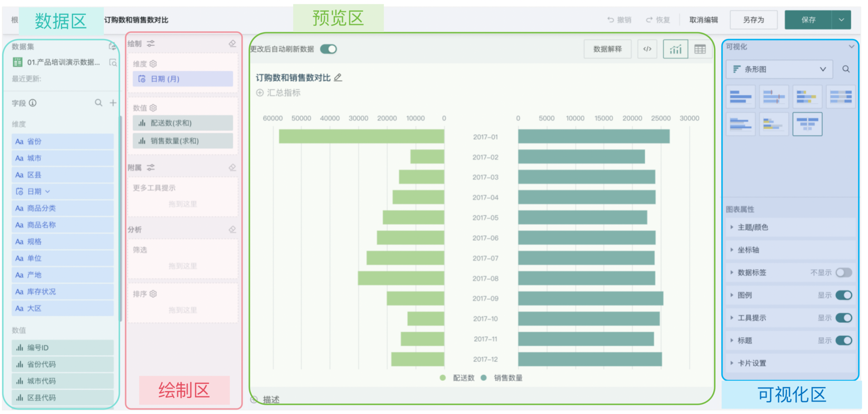The height and width of the screenshot is (414, 868).
Task: Clear the 分析 section with eraser icon
Action: [x=232, y=229]
